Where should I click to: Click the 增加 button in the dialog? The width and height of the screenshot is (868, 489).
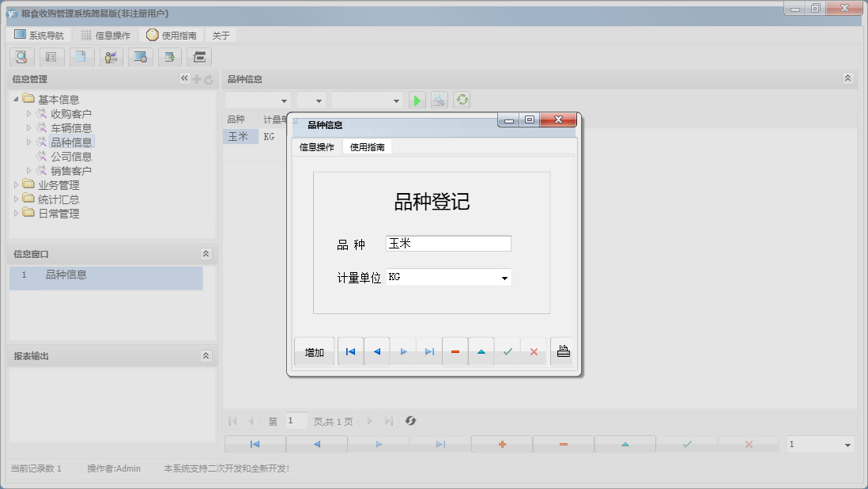coord(314,351)
